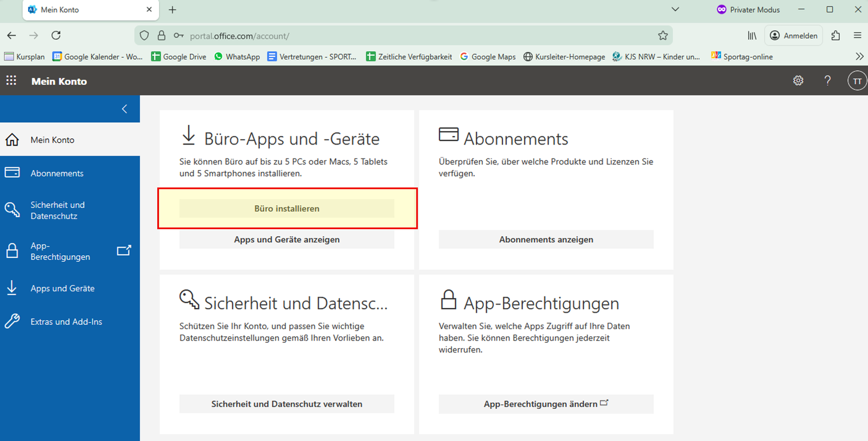Show more bookmarks overflow chevron
Viewport: 868px width, 441px height.
[x=859, y=56]
